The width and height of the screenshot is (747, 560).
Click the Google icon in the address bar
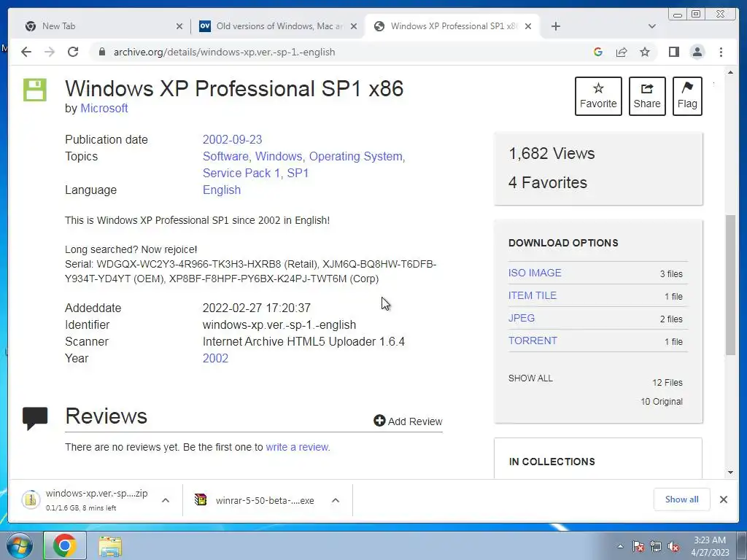[x=598, y=52]
